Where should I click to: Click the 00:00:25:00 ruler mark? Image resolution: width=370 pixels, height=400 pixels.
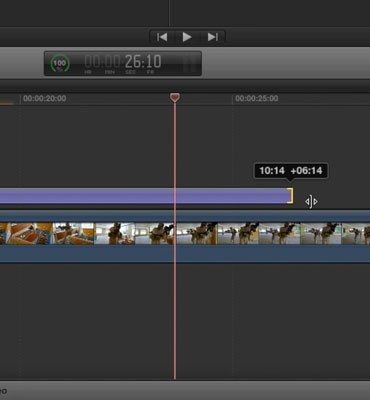(256, 99)
